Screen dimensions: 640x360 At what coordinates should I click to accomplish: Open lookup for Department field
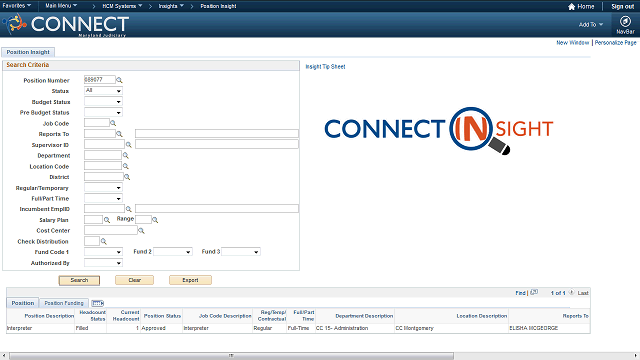tap(126, 156)
